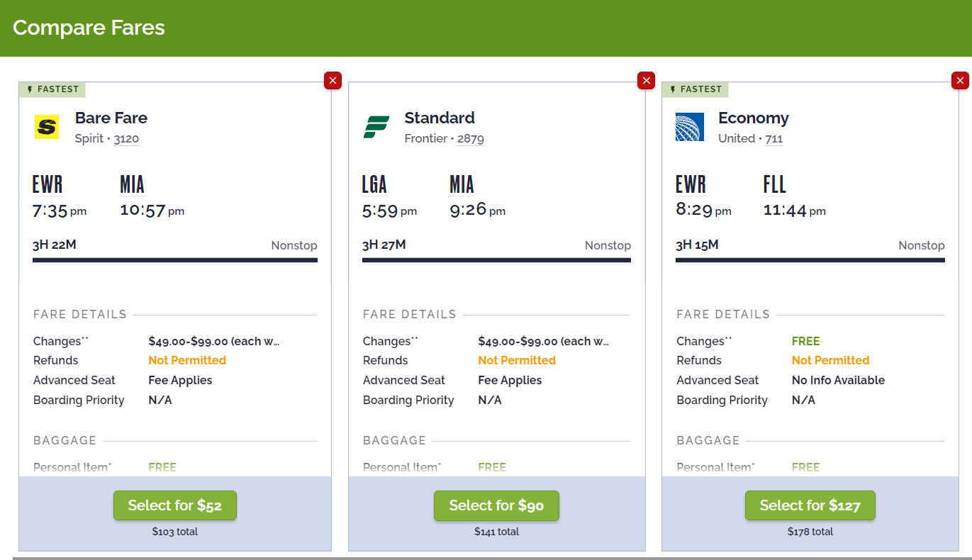This screenshot has width=972, height=560.
Task: Select the Frontier fare for $90
Action: (x=496, y=505)
